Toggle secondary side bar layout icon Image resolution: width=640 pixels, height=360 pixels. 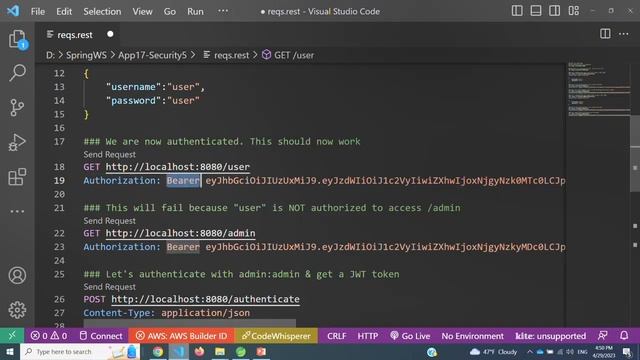(x=554, y=11)
